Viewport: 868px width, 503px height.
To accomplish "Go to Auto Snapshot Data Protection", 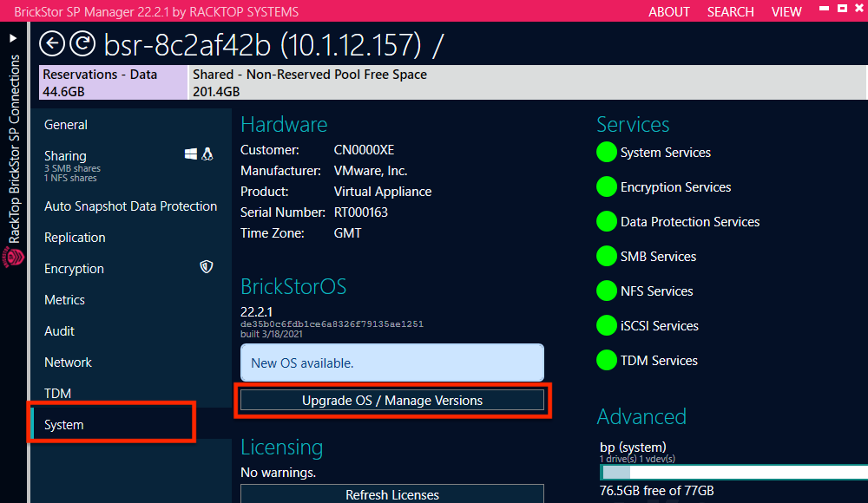I will [x=130, y=206].
